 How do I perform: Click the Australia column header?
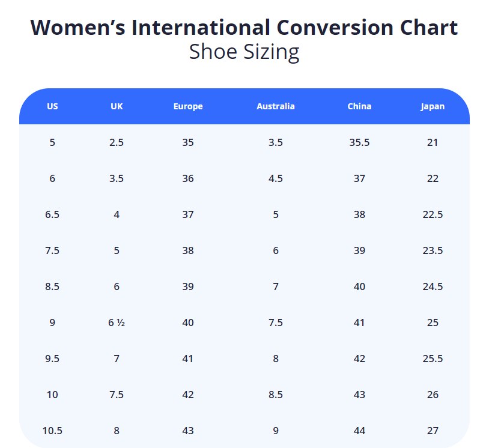[276, 106]
